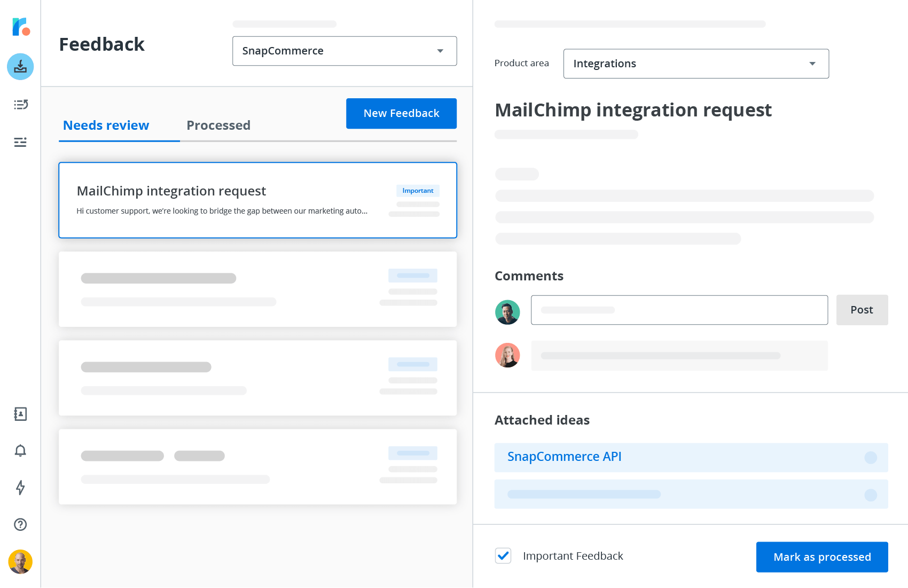Uncheck the Important Feedback checkbox
The height and width of the screenshot is (588, 908).
click(x=503, y=556)
